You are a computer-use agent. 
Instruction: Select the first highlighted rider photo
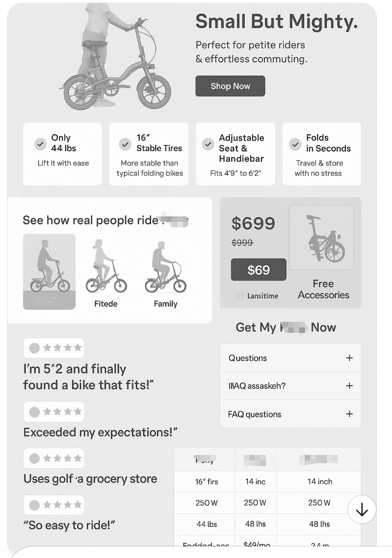coord(49,271)
